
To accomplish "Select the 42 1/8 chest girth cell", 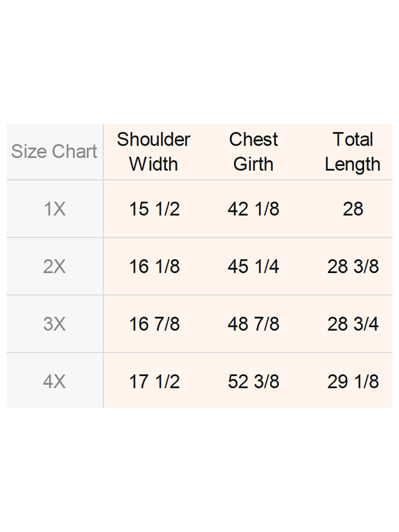I will (x=253, y=209).
